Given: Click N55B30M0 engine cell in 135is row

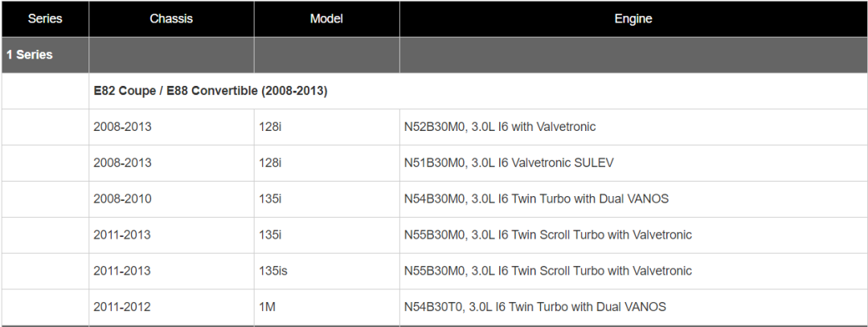Looking at the screenshot, I should (548, 272).
